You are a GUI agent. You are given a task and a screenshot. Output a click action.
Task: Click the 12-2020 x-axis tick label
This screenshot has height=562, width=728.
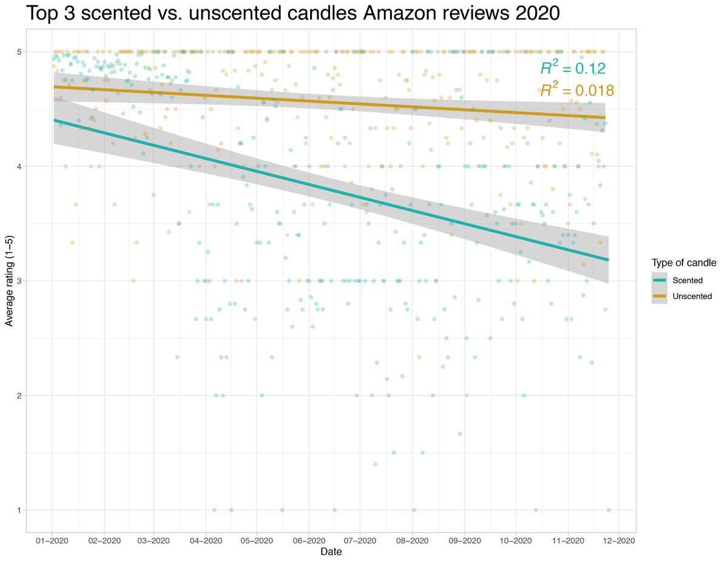618,539
